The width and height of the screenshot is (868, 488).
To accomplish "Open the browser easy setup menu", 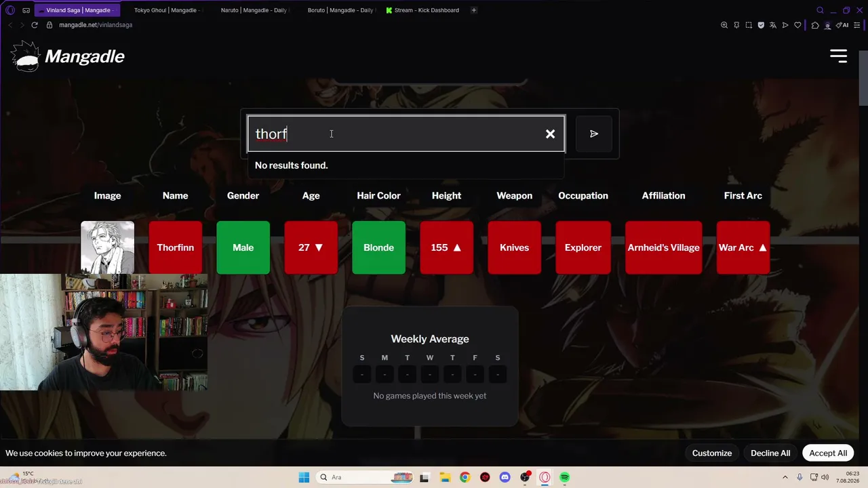I will pyautogui.click(x=857, y=25).
